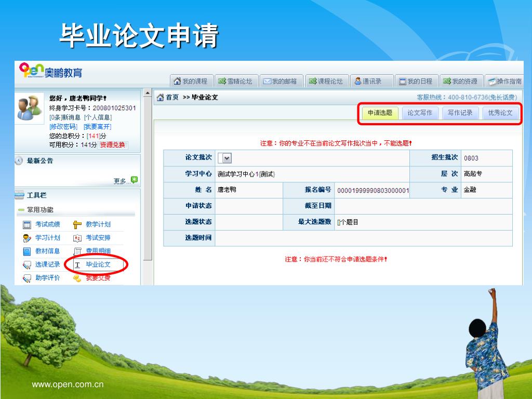This screenshot has width=532, height=399.
Task: Click the 助学评价 icon
Action: pos(27,278)
